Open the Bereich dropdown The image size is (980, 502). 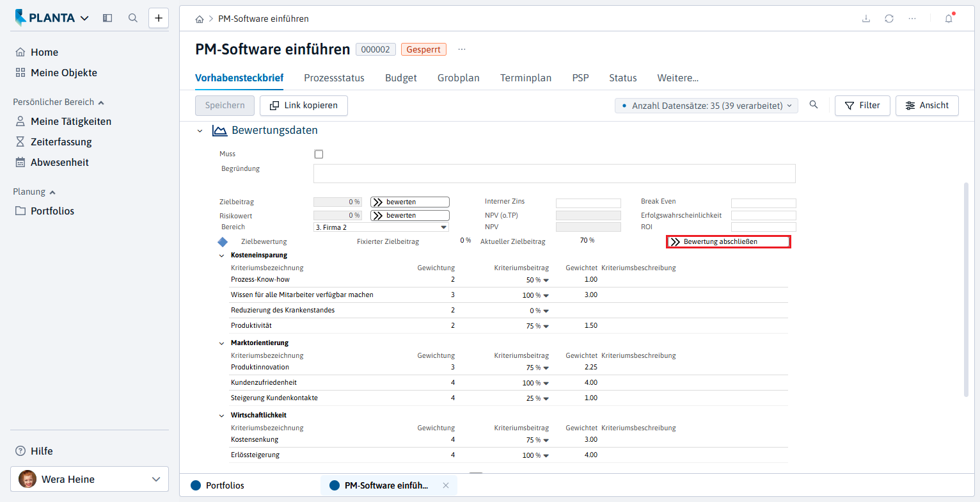(381, 227)
